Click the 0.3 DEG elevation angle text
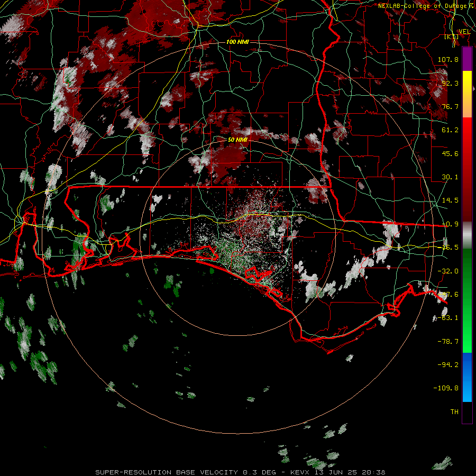The image size is (476, 476). coord(260,472)
